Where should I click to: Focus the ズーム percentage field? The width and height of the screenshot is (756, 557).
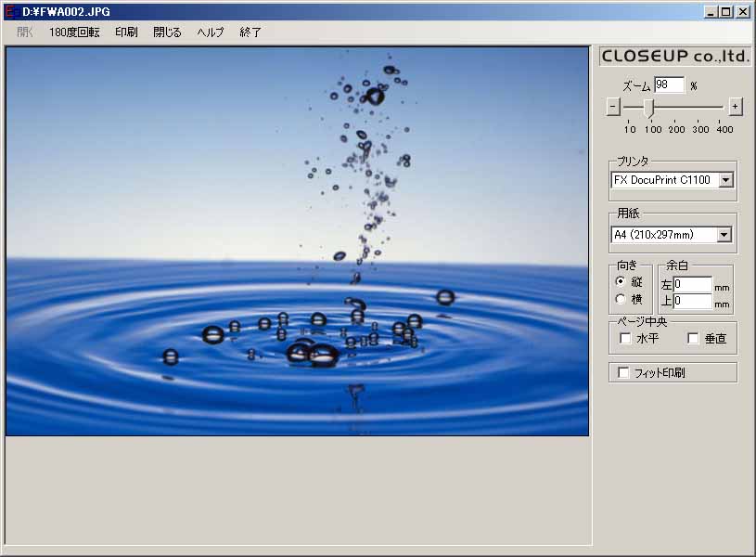[669, 85]
